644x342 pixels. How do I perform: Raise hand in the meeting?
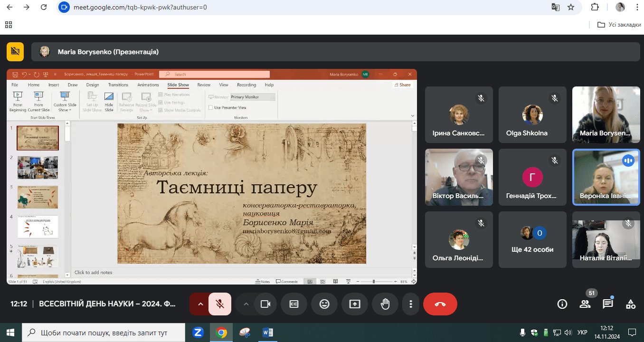tap(385, 304)
